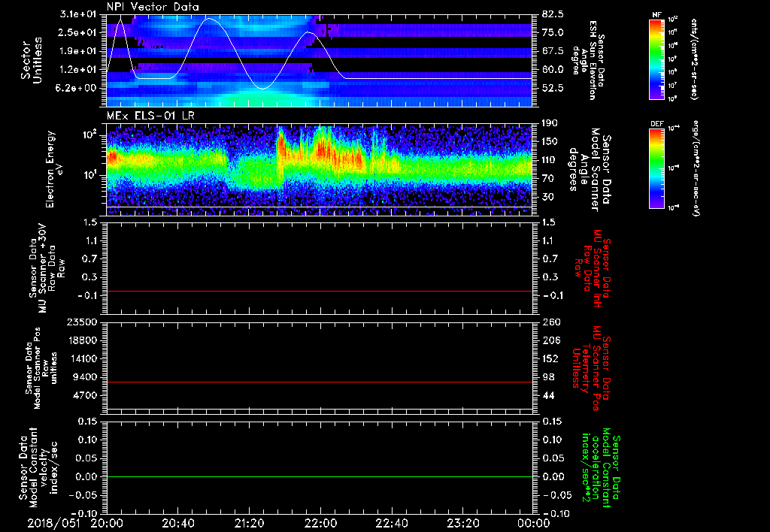Click the red MU Scanner Pos Telemetry title
The height and width of the screenshot is (532, 770).
coord(591,368)
